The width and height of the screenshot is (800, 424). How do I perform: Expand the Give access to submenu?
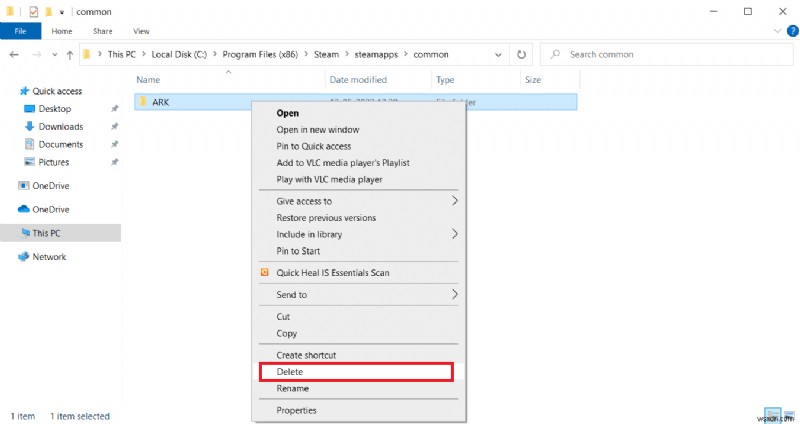pos(359,201)
